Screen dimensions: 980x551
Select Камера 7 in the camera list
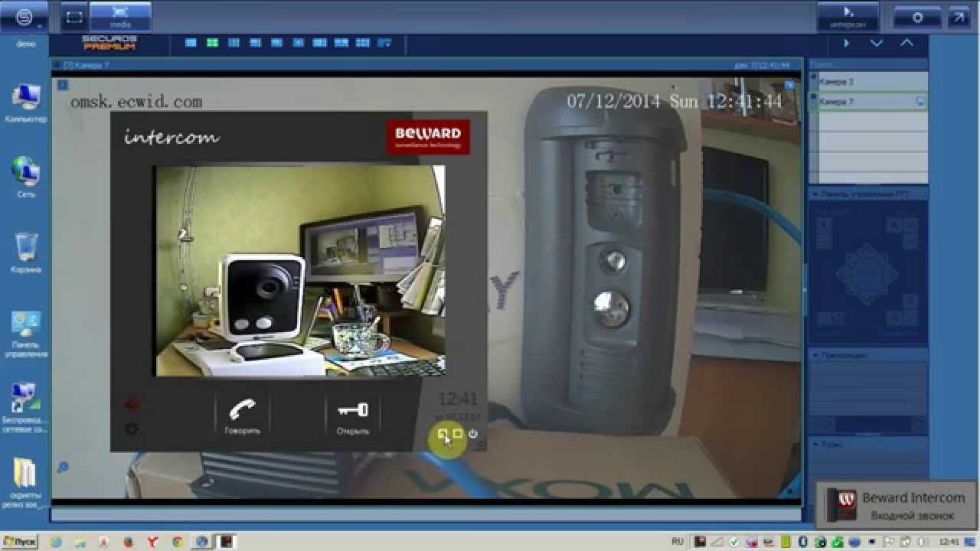click(x=869, y=101)
